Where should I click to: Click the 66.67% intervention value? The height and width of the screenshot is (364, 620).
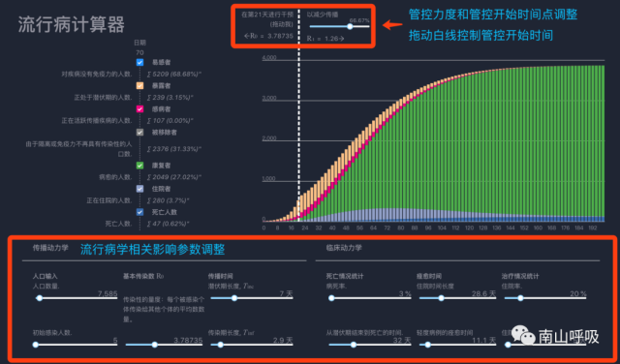click(359, 20)
